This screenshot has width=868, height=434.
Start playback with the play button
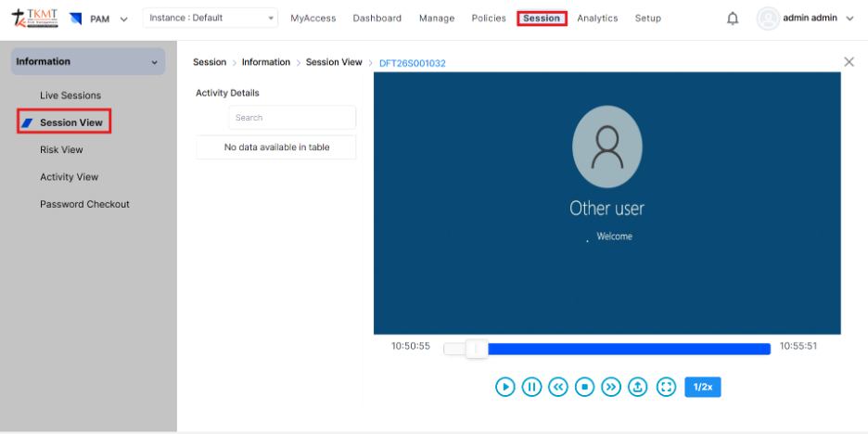[x=504, y=387]
